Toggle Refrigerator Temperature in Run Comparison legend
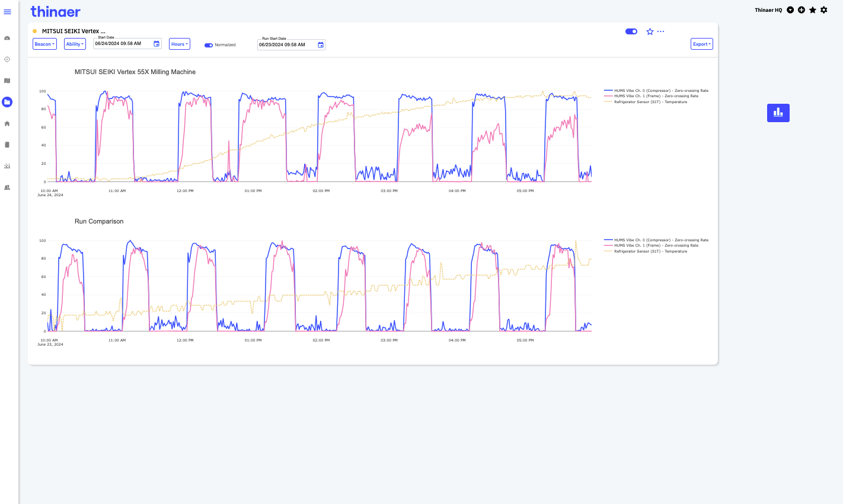Screen dimensions: 843x504 [x=646, y=251]
